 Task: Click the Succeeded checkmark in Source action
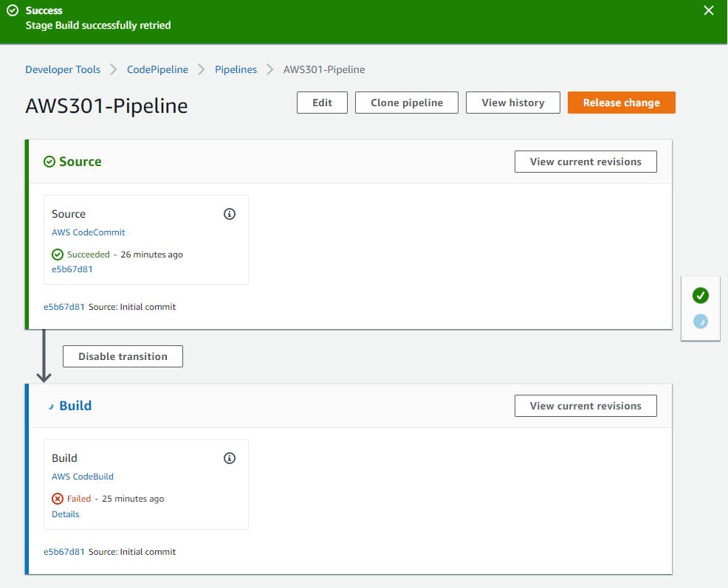(58, 255)
